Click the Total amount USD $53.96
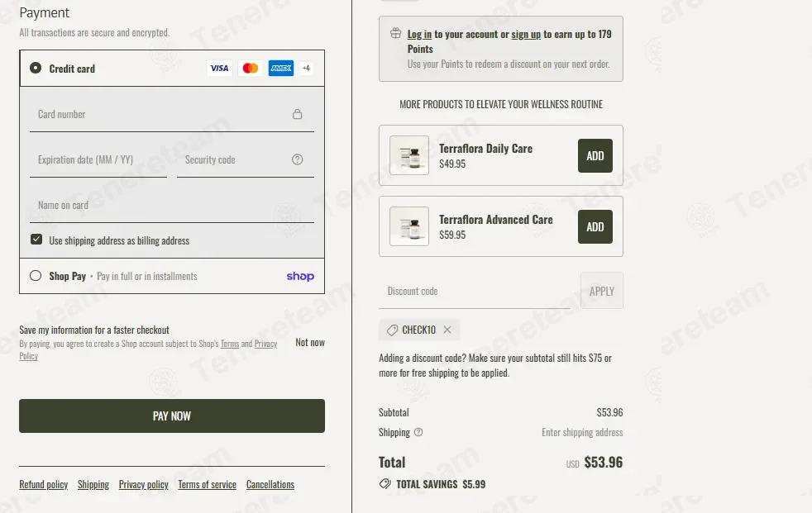The width and height of the screenshot is (812, 513). (x=595, y=462)
